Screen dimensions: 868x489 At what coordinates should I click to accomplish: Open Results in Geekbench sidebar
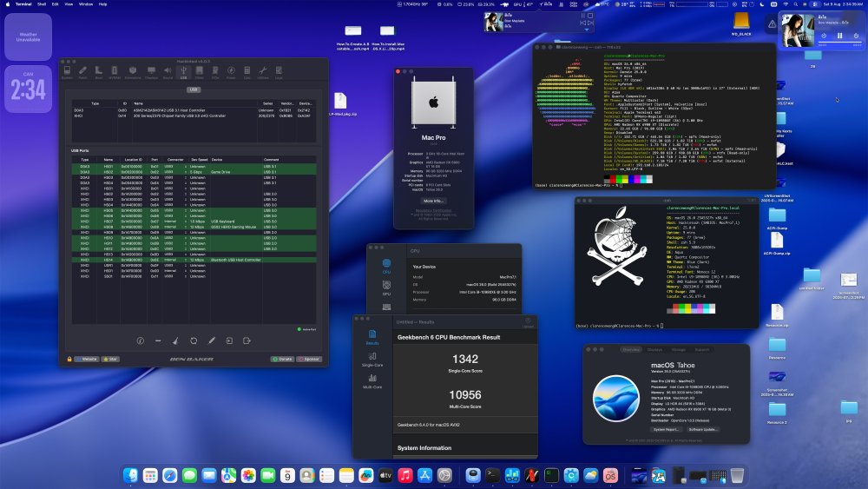point(372,337)
